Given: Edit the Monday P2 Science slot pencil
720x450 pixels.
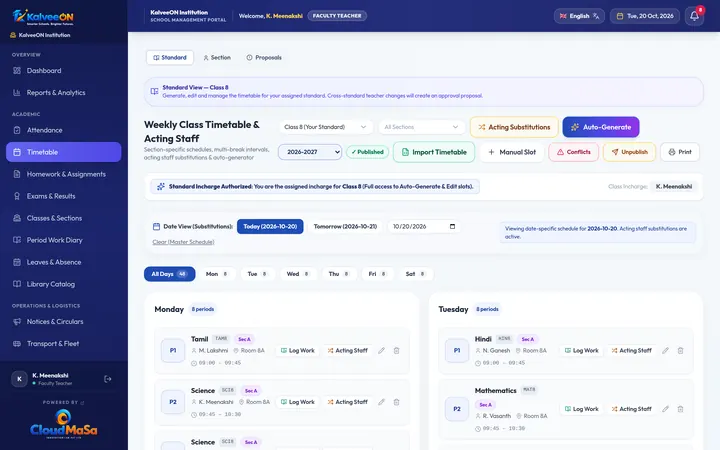Looking at the screenshot, I should pyautogui.click(x=381, y=402).
